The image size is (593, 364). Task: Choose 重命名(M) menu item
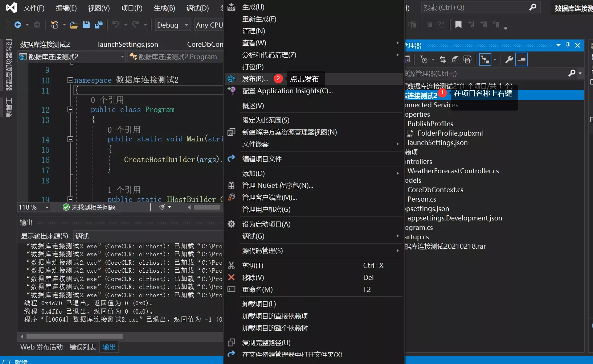coord(314,290)
